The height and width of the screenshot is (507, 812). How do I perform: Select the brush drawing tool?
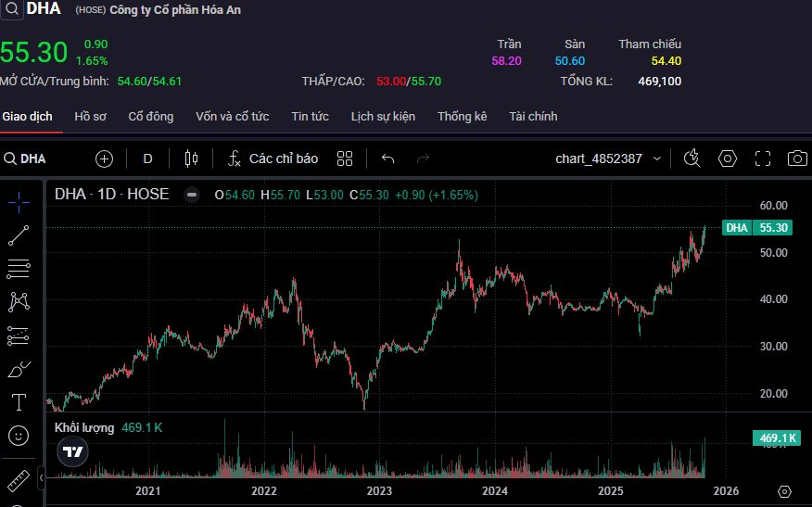(19, 370)
